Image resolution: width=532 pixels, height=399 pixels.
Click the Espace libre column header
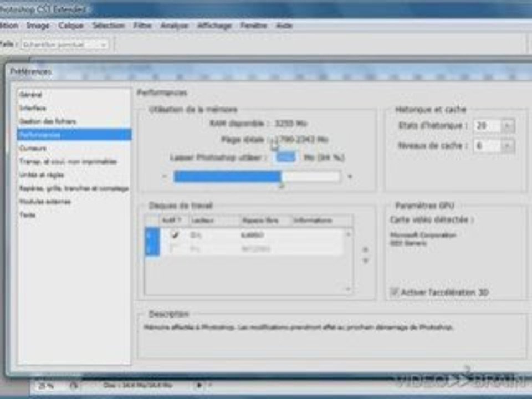coord(266,221)
